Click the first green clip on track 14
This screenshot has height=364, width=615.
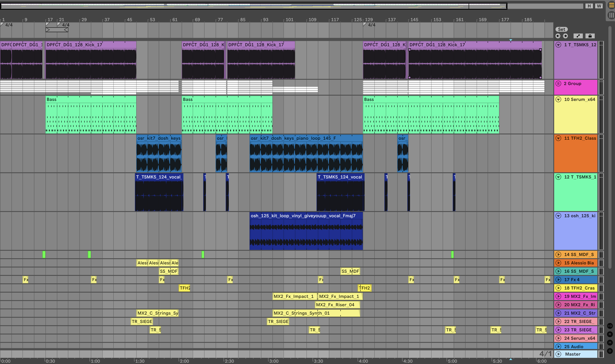tap(44, 254)
